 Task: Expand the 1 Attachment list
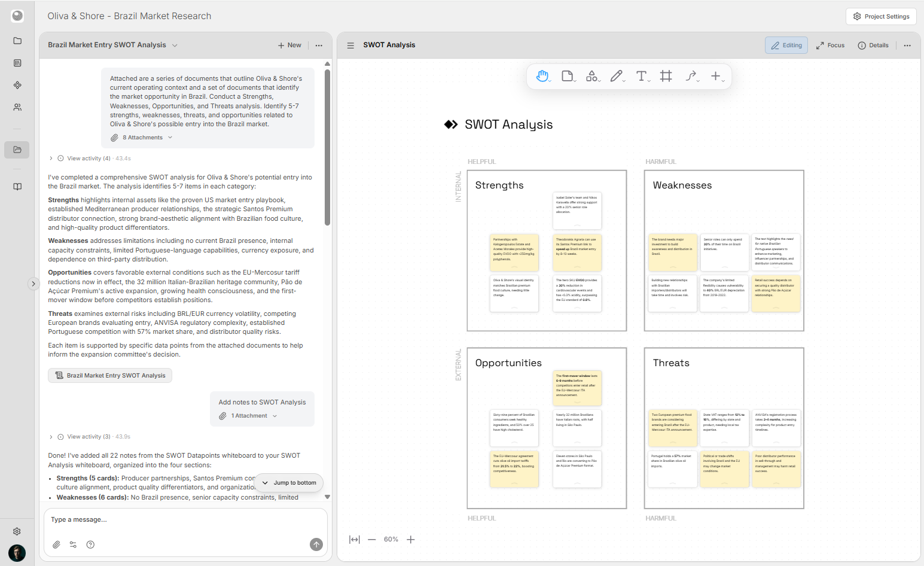(x=248, y=416)
